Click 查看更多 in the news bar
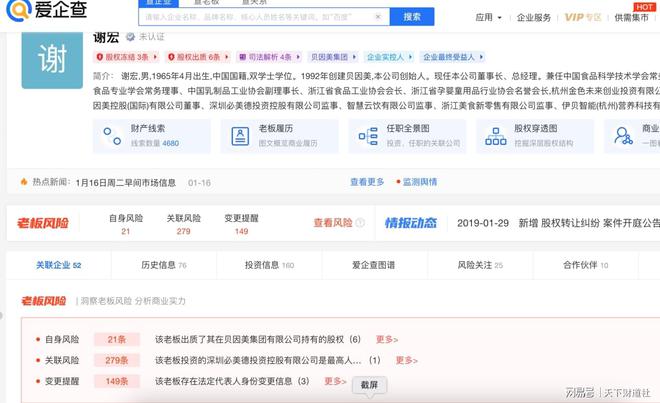 367,182
